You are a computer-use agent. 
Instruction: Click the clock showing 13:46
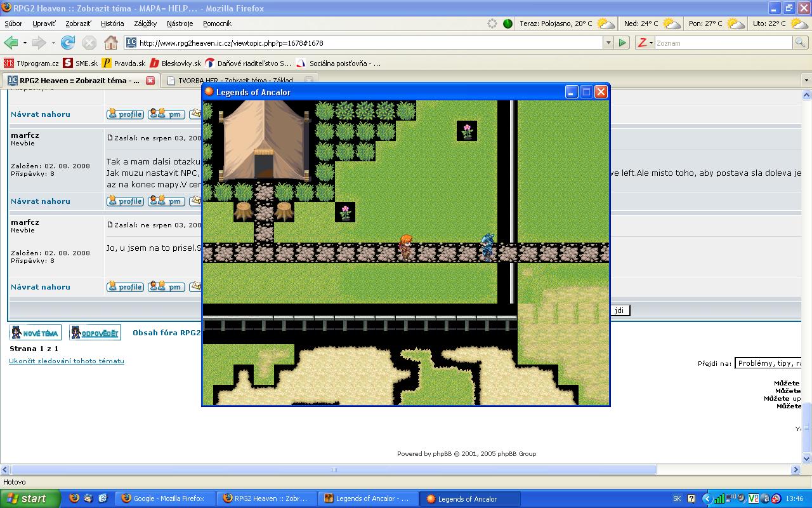coord(794,498)
